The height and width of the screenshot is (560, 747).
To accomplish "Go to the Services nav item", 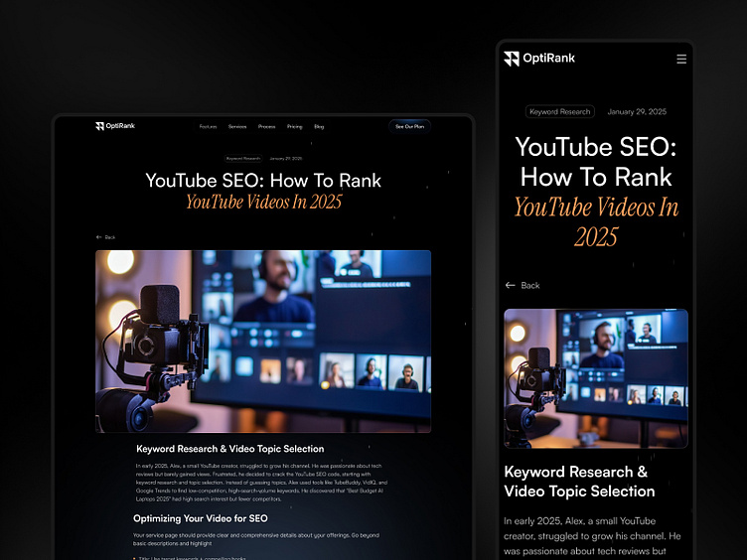I will (237, 127).
